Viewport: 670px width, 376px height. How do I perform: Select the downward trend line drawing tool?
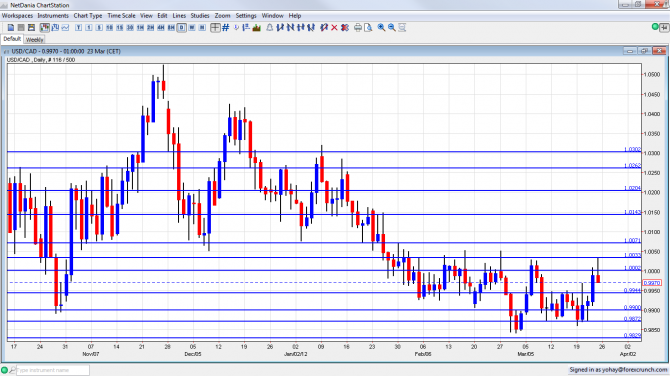point(290,28)
